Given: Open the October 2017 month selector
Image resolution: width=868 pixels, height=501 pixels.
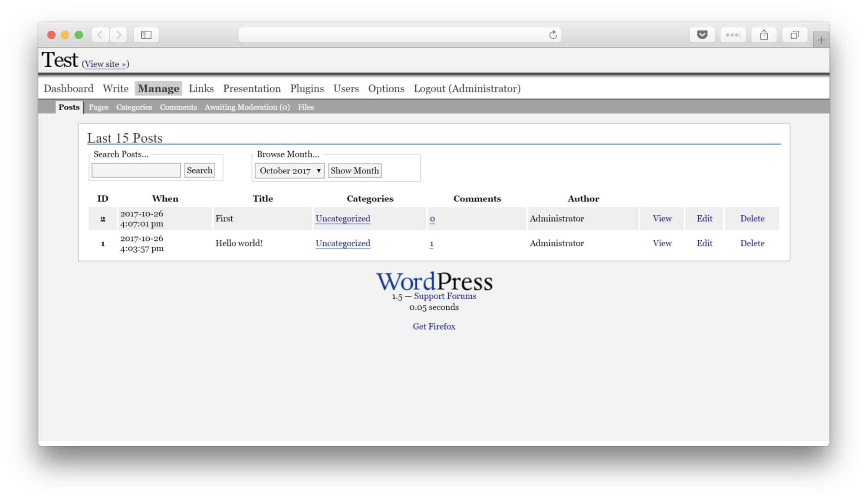Looking at the screenshot, I should click(286, 170).
